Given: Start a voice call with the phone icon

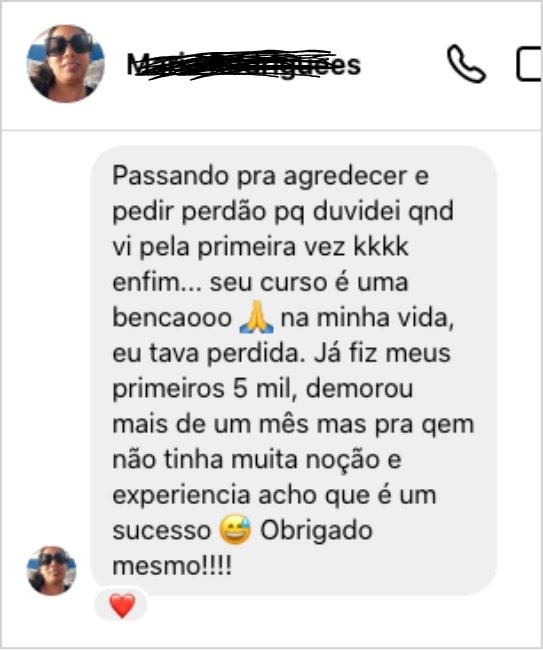Looking at the screenshot, I should click(466, 63).
